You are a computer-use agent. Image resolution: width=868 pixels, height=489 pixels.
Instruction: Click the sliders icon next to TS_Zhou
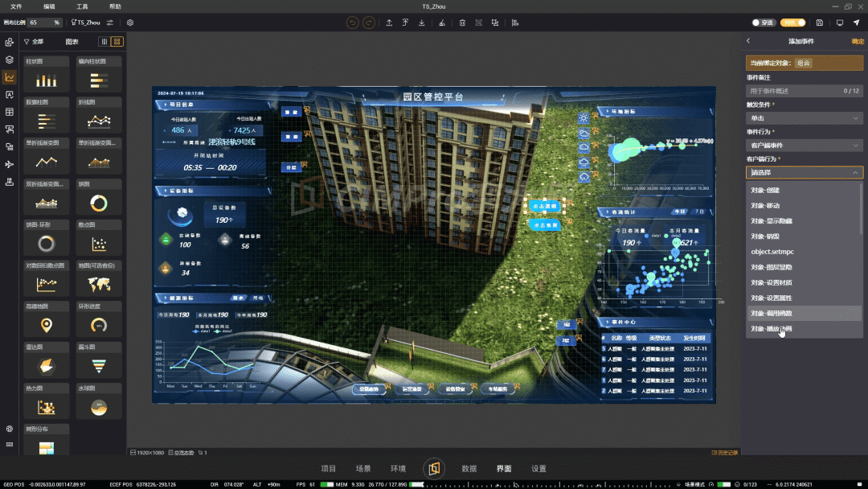coord(110,23)
